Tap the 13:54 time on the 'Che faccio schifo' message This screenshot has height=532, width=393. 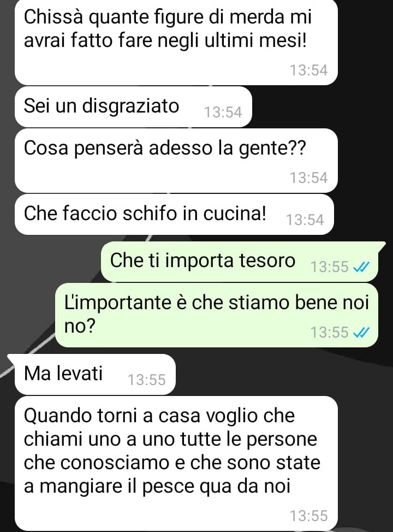(x=305, y=220)
